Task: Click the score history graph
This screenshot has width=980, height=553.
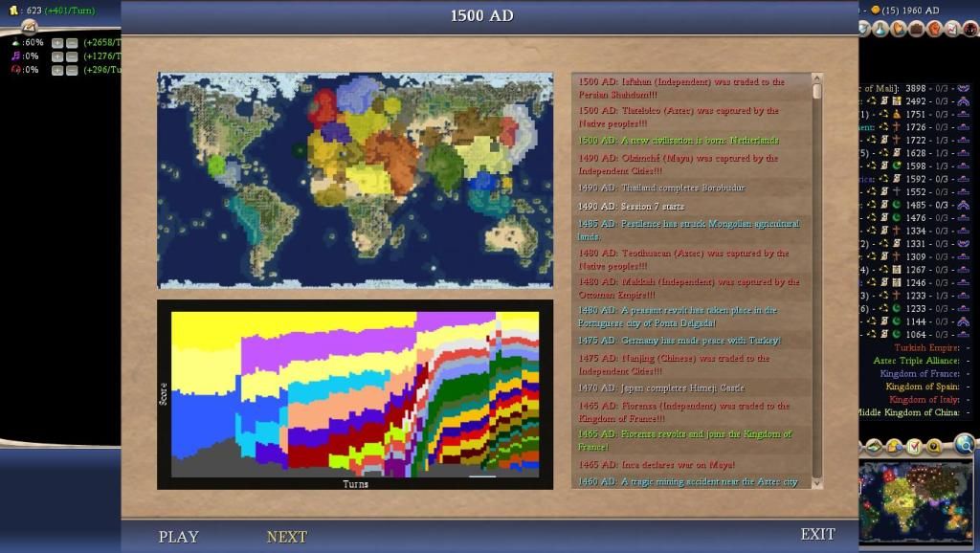Action: [355, 394]
